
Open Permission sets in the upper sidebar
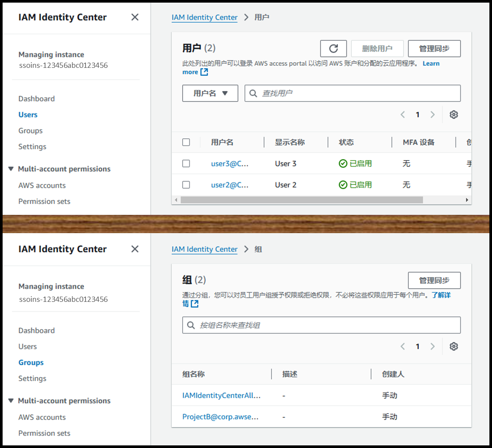[x=44, y=201]
